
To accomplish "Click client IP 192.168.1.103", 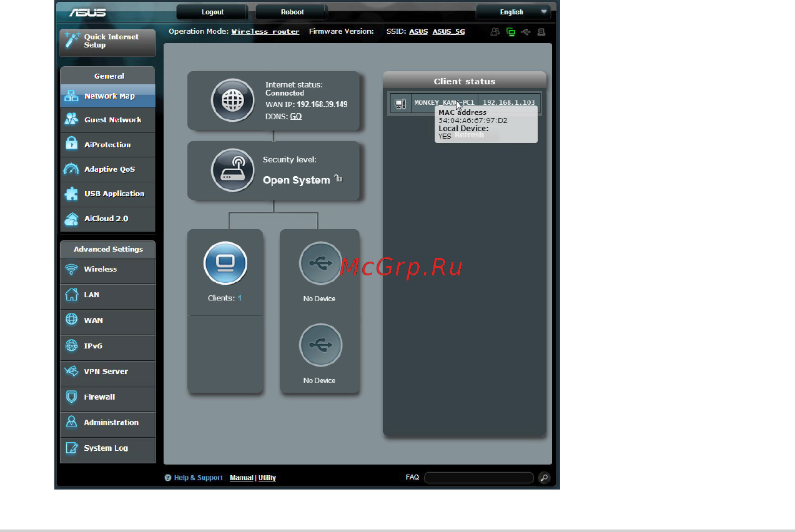I will pyautogui.click(x=508, y=102).
